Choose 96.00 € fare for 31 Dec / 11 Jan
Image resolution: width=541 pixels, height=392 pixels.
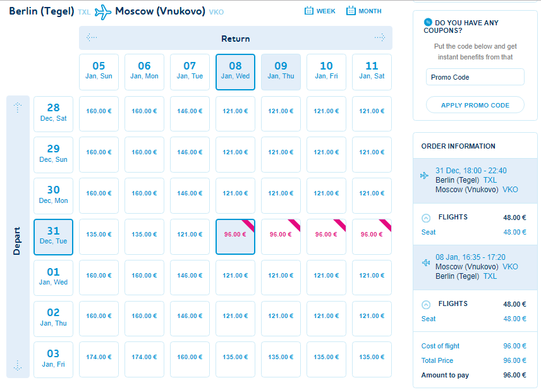[372, 237]
